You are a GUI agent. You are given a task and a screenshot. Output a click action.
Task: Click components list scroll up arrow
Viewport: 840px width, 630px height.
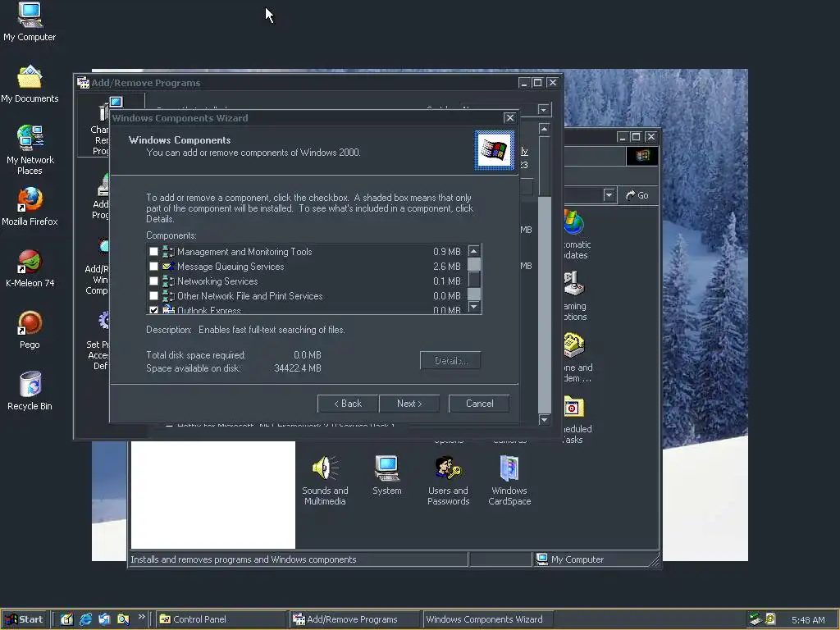tap(473, 251)
